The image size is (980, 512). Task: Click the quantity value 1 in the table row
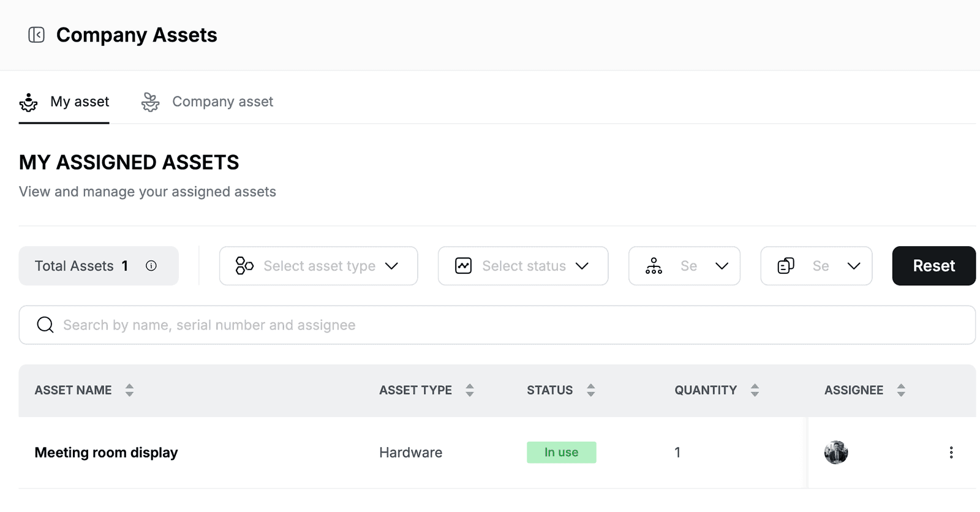pyautogui.click(x=677, y=453)
